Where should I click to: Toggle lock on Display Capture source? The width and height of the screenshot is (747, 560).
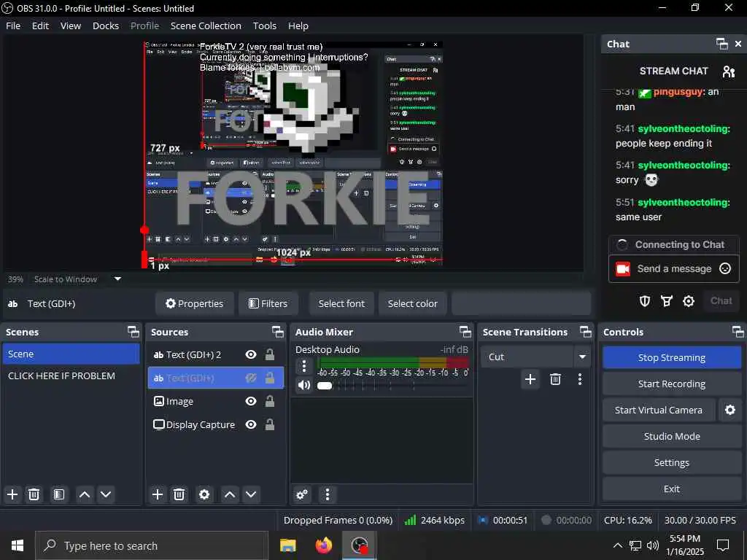click(270, 424)
